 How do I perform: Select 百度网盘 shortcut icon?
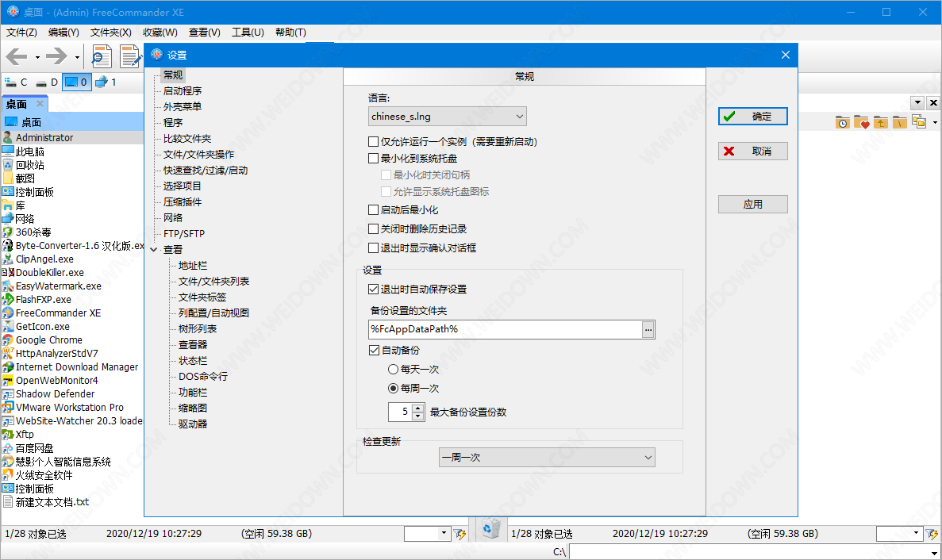[x=8, y=448]
